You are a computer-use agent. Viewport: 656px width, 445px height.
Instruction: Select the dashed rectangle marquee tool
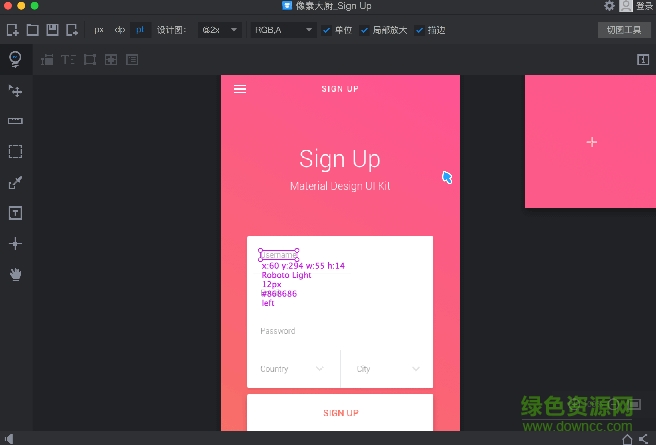(15, 152)
